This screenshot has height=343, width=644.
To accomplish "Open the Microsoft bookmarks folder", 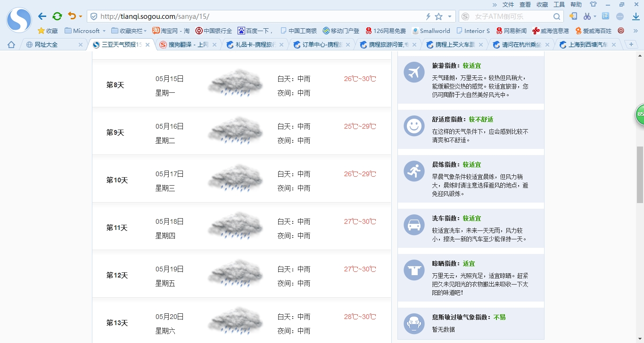I will [x=85, y=31].
